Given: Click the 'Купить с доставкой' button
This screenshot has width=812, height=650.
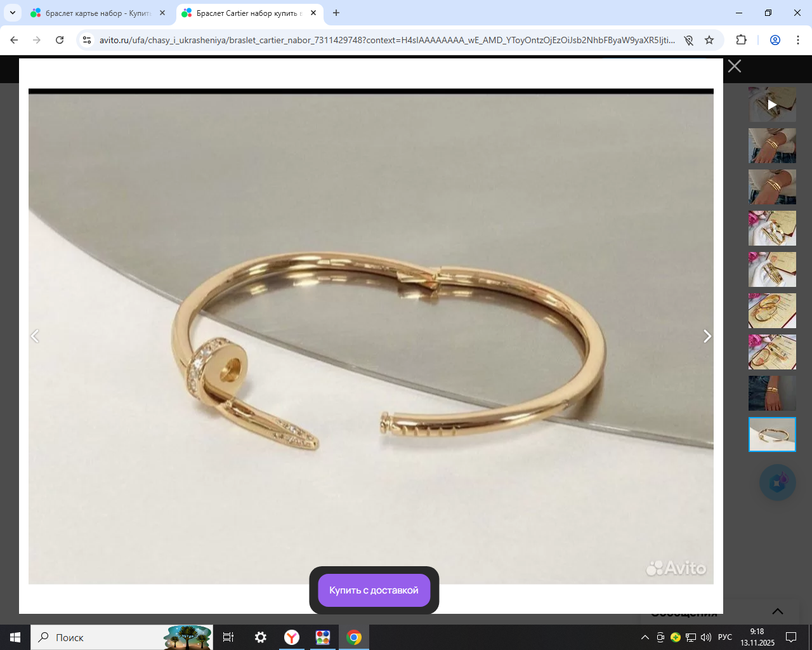Looking at the screenshot, I should pos(374,590).
